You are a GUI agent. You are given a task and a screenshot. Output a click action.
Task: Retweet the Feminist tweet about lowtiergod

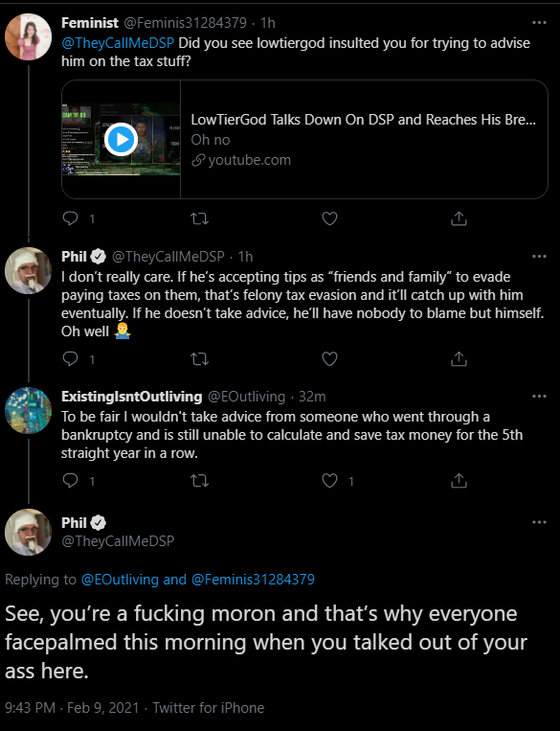coord(200,218)
